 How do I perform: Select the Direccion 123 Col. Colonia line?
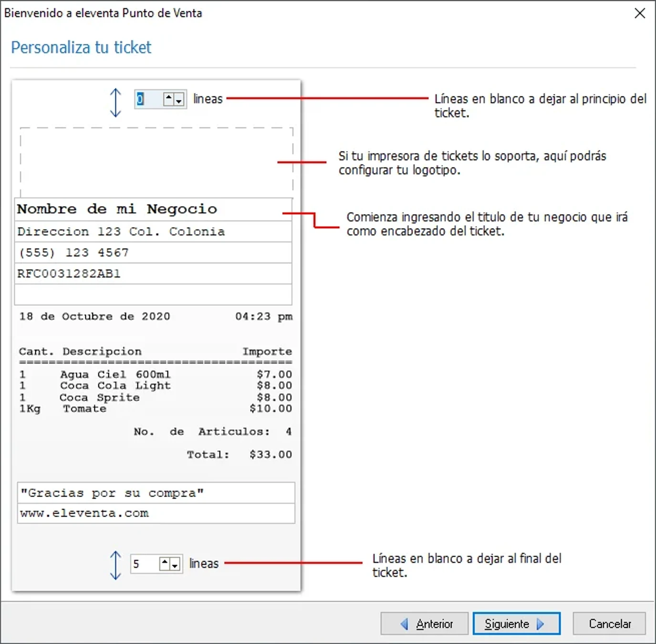coord(153,231)
